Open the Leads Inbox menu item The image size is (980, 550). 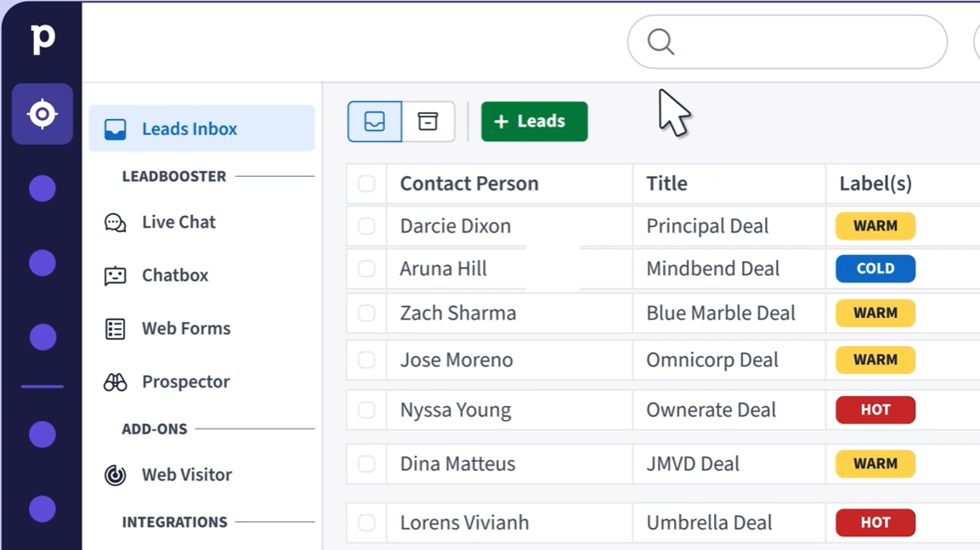pyautogui.click(x=202, y=128)
